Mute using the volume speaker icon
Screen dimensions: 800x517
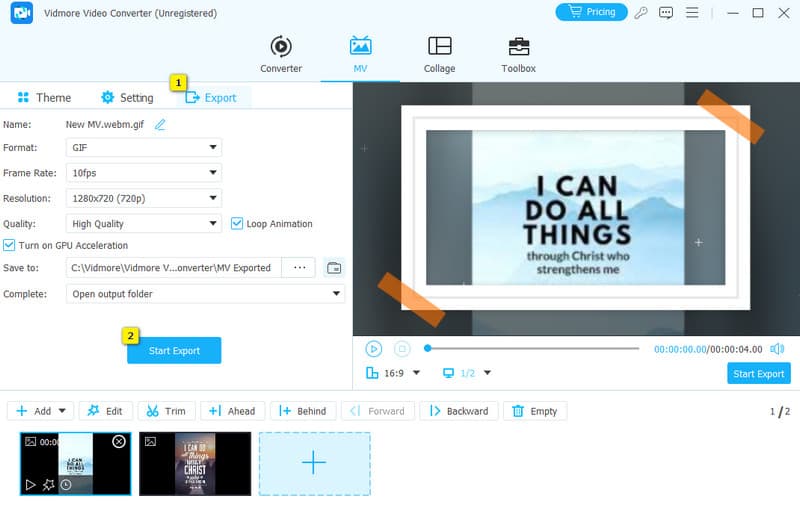point(777,349)
